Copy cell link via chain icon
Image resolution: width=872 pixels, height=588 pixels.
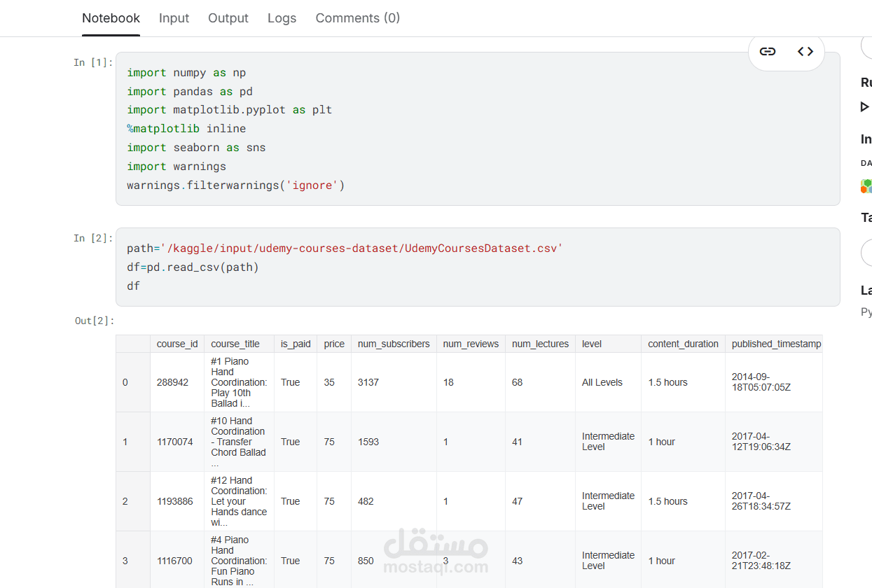click(x=768, y=51)
